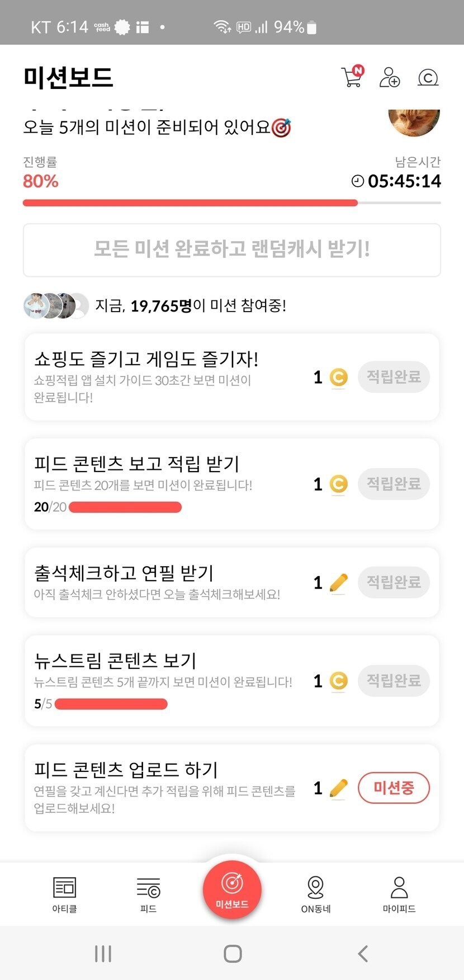The image size is (464, 980).
Task: Open the Android recent apps button
Action: (x=103, y=954)
